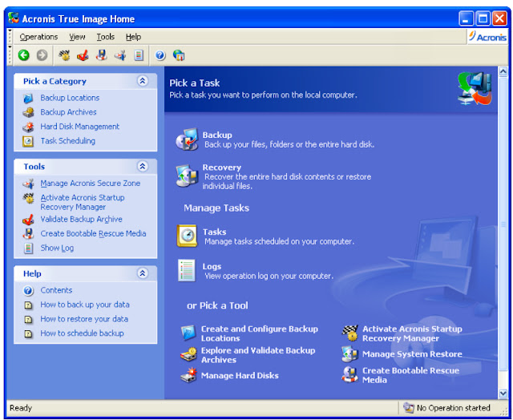The height and width of the screenshot is (420, 513).
Task: Click 'No Operation started' status bar entry
Action: (x=447, y=407)
